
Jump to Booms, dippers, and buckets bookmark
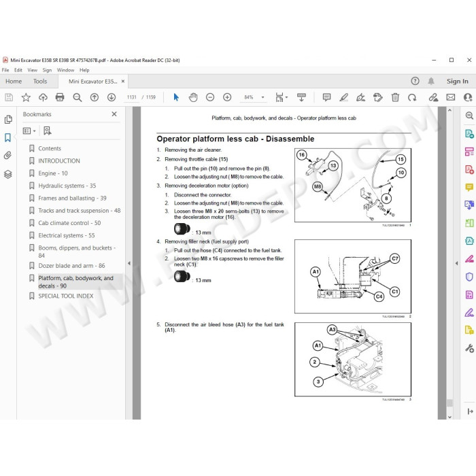(77, 252)
